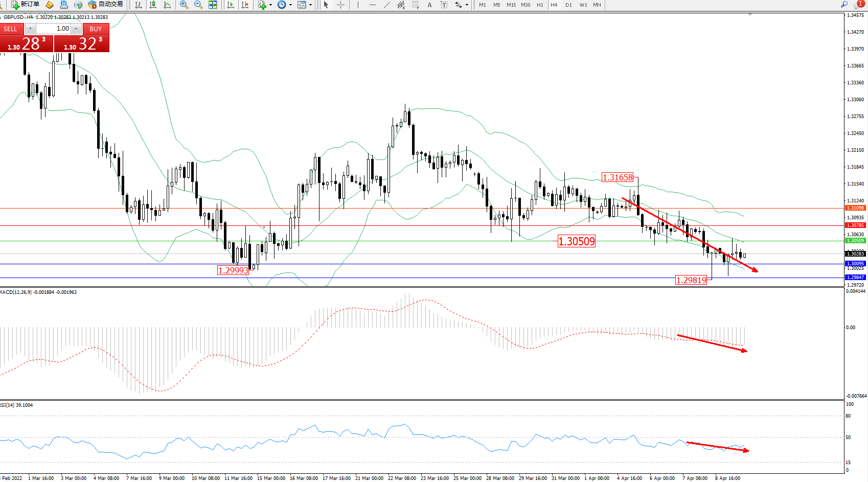Expand the arrows objects dropdown
The width and height of the screenshot is (868, 482).
[x=467, y=5]
